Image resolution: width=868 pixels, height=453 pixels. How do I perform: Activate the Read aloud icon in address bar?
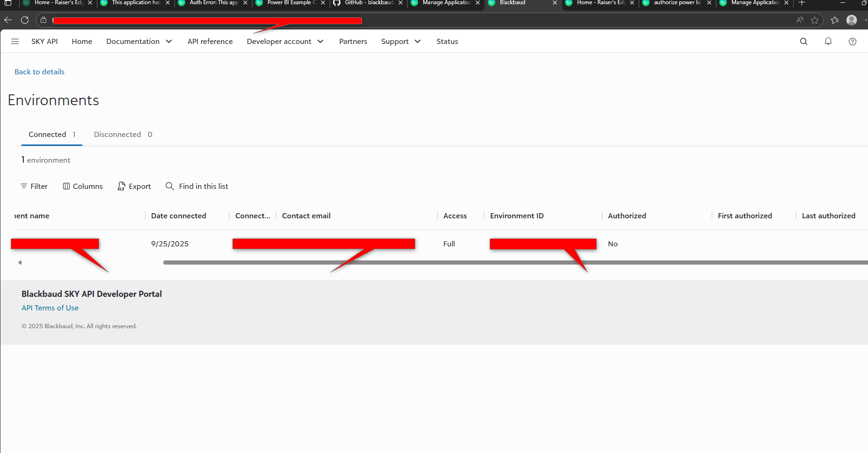coord(800,20)
